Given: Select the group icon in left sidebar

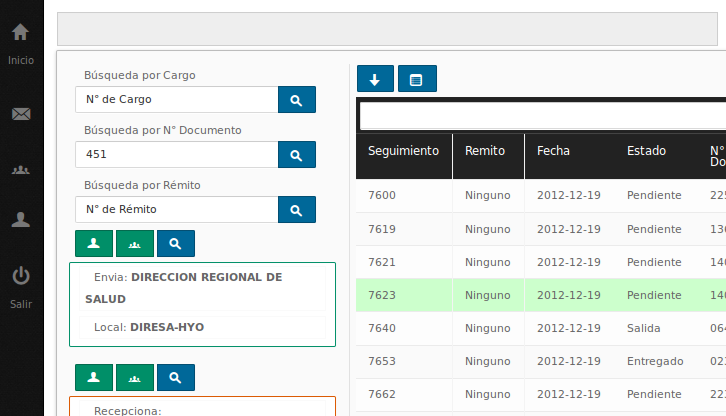Looking at the screenshot, I should 20,169.
